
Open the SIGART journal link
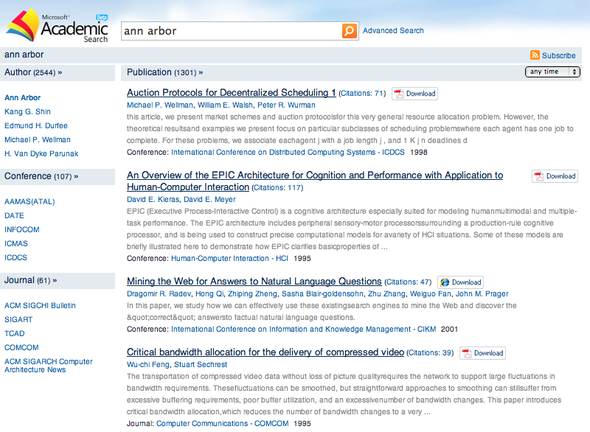18,319
